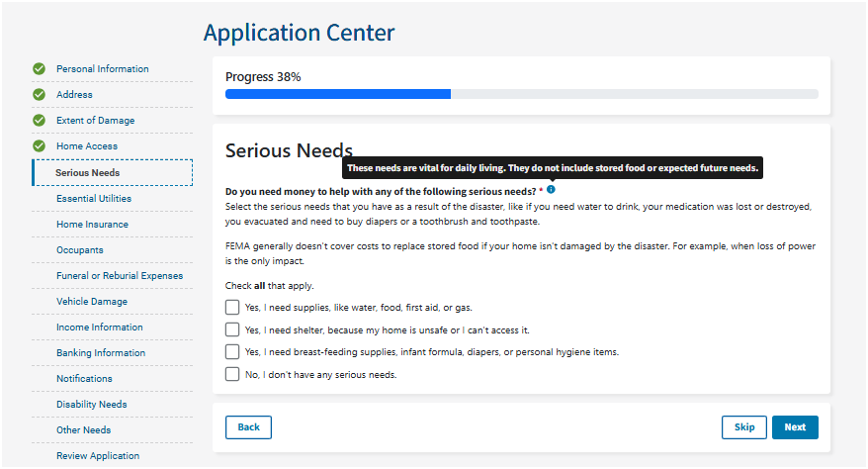Viewport: 868px width, 469px height.
Task: Click green checkmark beside Extent of Damage
Action: (39, 121)
